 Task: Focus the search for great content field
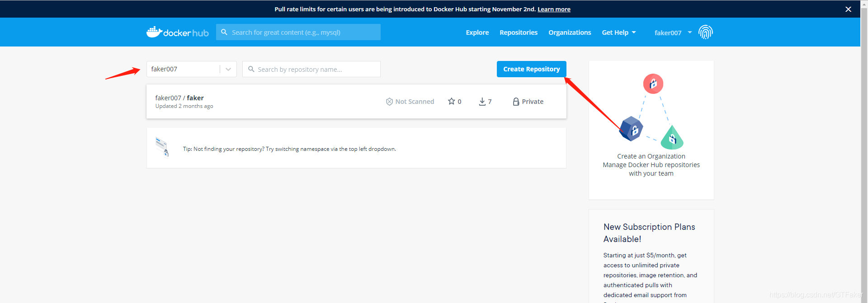pos(298,32)
